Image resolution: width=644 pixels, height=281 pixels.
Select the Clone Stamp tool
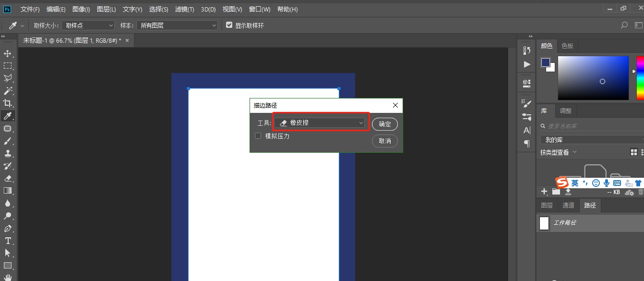pyautogui.click(x=7, y=153)
